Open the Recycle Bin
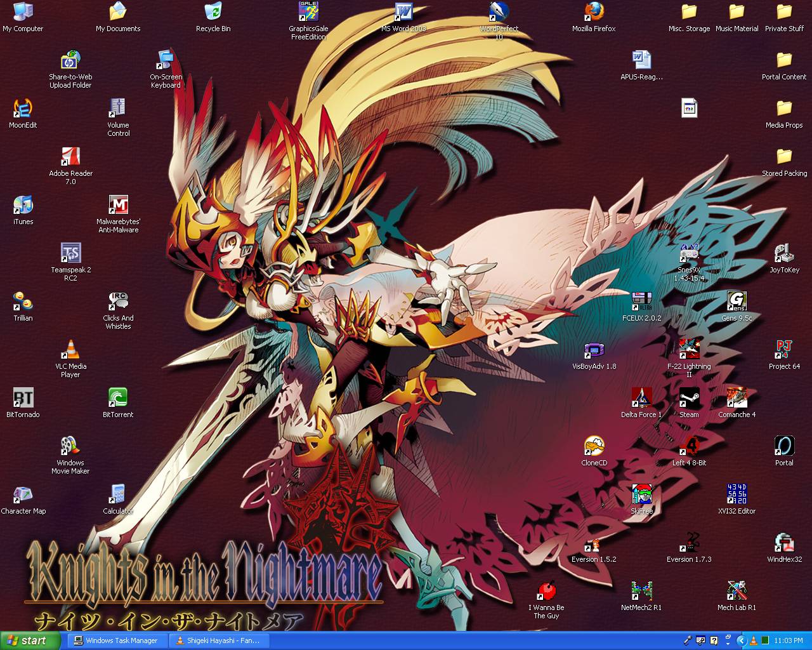The height and width of the screenshot is (650, 812). click(213, 12)
